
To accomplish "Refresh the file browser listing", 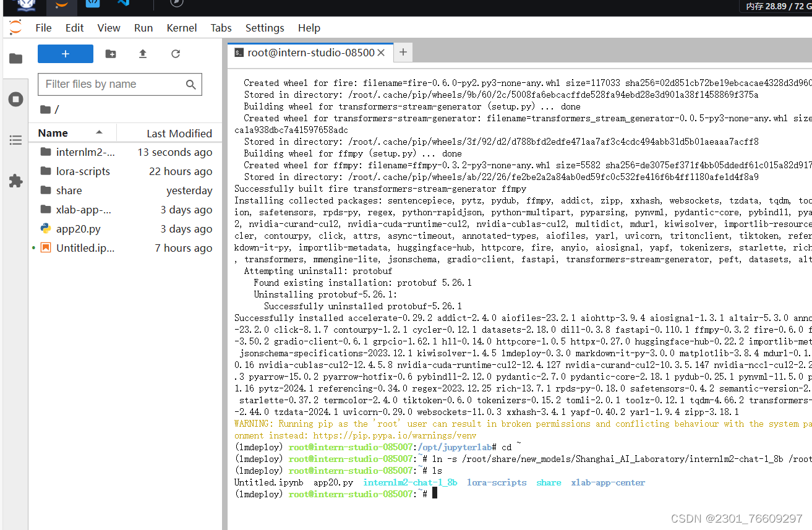I will [175, 54].
